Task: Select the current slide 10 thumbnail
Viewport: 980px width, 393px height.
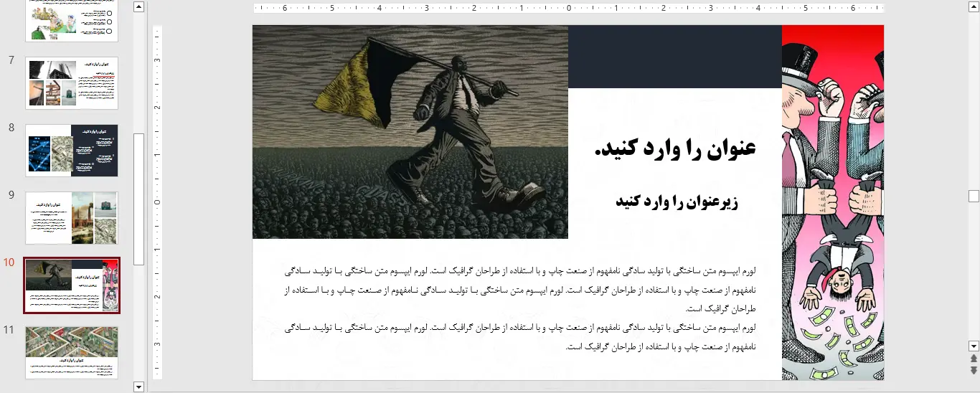Action: (x=72, y=285)
